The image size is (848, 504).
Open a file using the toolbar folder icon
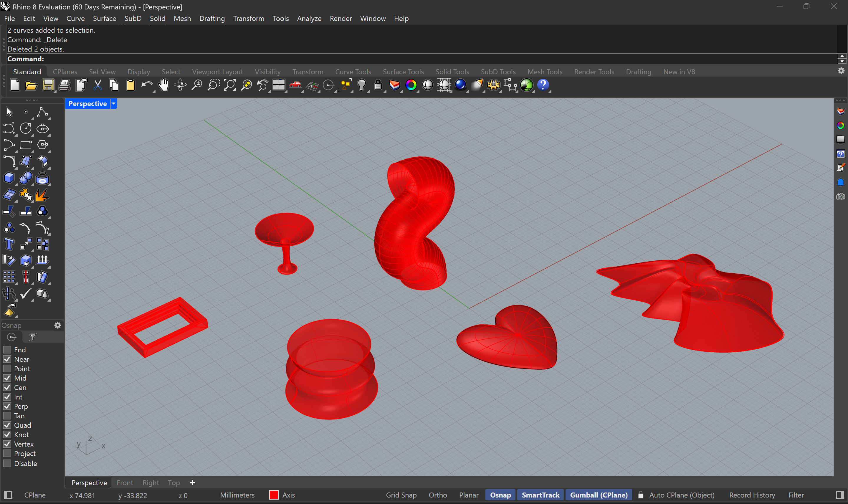pos(31,85)
